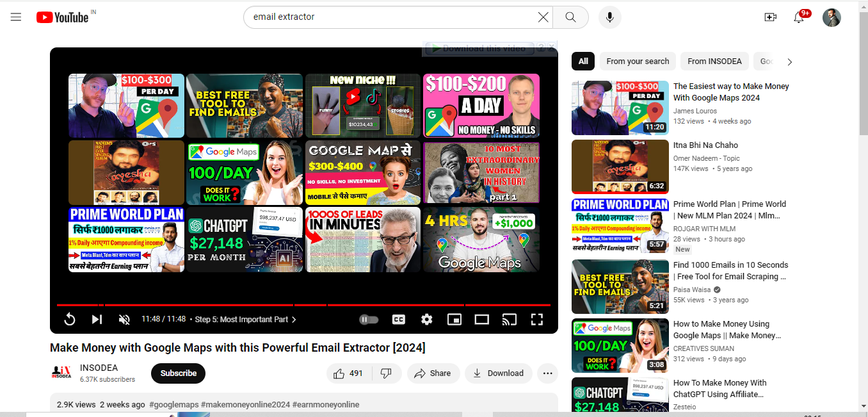Close the 'Download this video' overlay
Screen dimensions: 868x417
click(x=552, y=47)
